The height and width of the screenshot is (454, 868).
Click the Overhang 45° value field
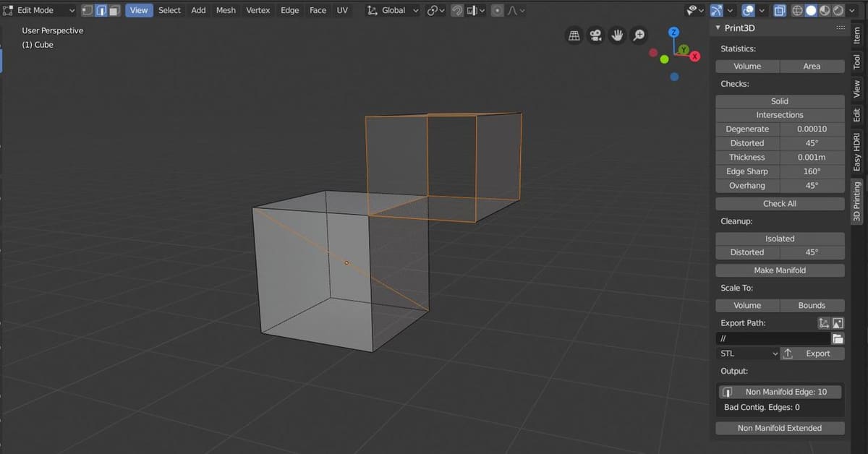click(x=812, y=186)
